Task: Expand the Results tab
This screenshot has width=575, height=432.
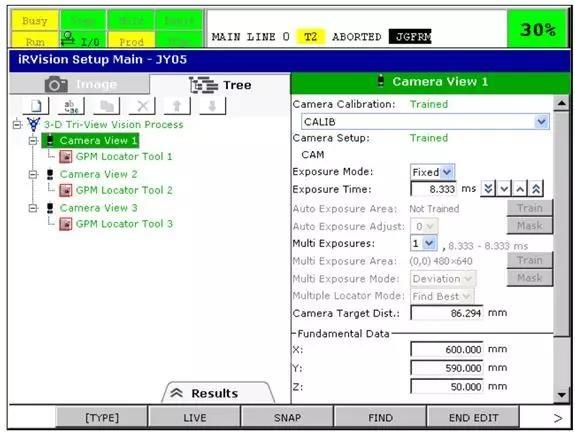Action: click(x=218, y=393)
